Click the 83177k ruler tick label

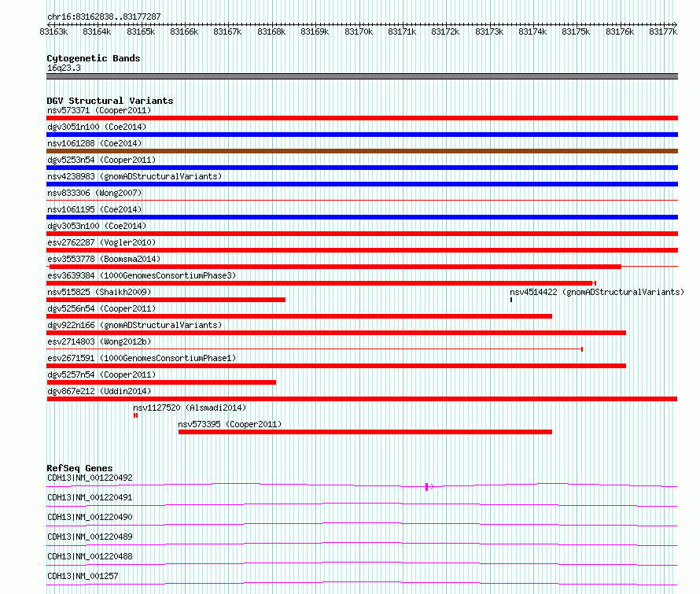[x=663, y=31]
